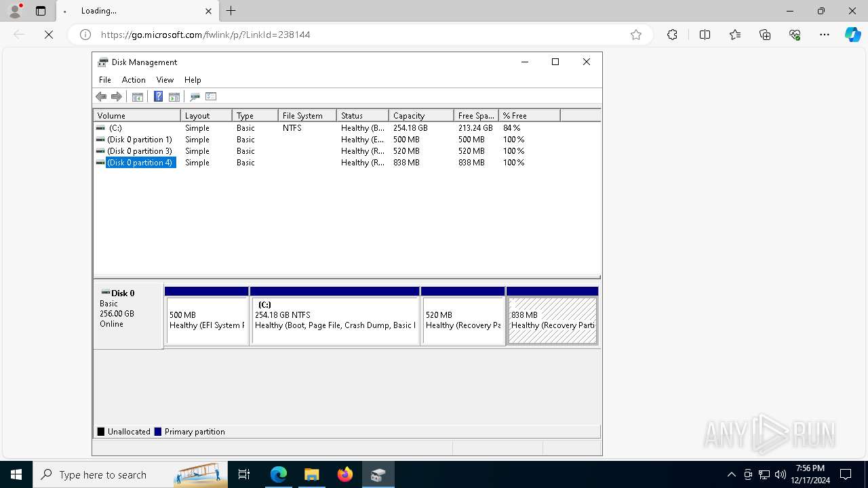
Task: Open a new tab in Edge
Action: pyautogui.click(x=231, y=11)
